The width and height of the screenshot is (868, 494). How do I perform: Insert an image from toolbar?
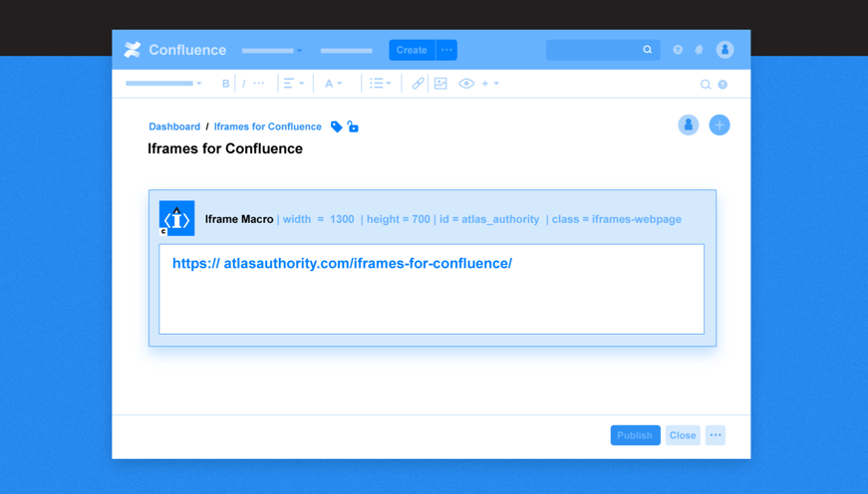tap(440, 84)
